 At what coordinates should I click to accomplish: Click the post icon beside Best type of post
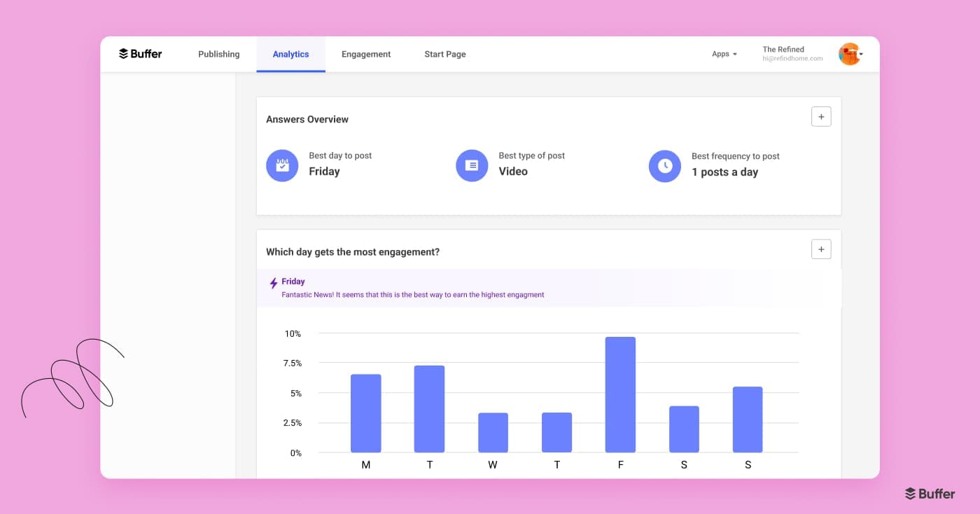coord(471,165)
